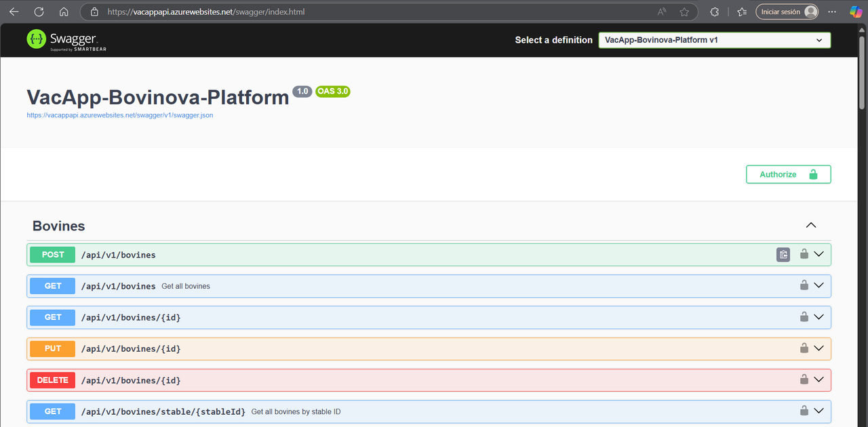Click the 'Get all bovines by stable ID' description
The image size is (868, 427).
pyautogui.click(x=296, y=411)
